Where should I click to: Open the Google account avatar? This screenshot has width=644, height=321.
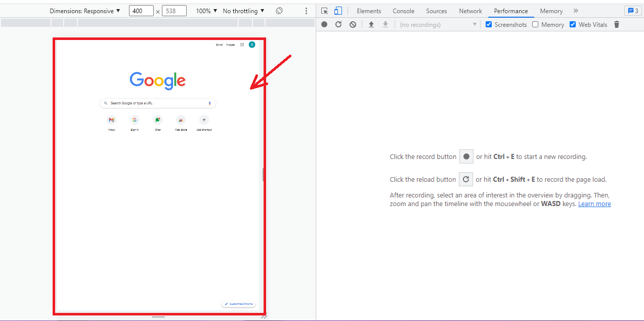pyautogui.click(x=252, y=45)
